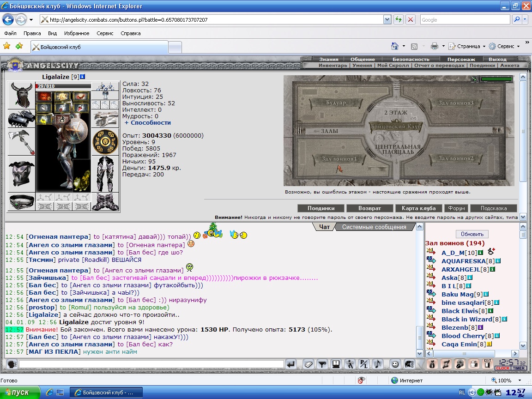Click the gauntlets equipment slot

(x=105, y=118)
